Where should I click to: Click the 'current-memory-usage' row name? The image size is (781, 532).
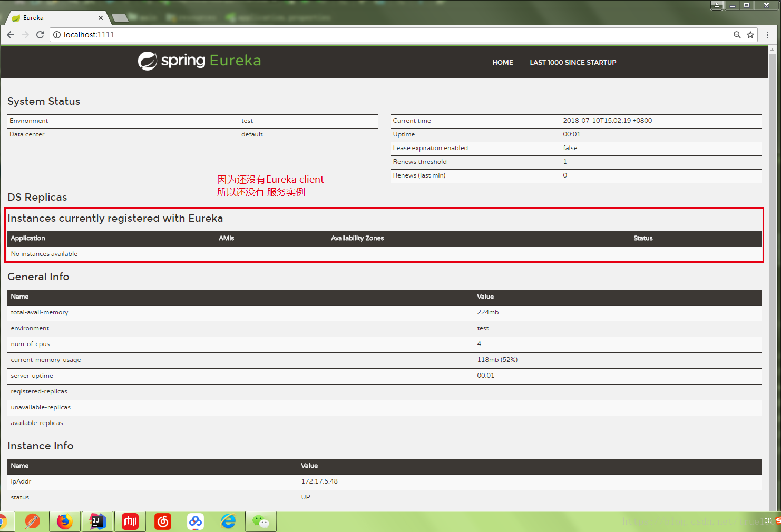click(x=46, y=360)
